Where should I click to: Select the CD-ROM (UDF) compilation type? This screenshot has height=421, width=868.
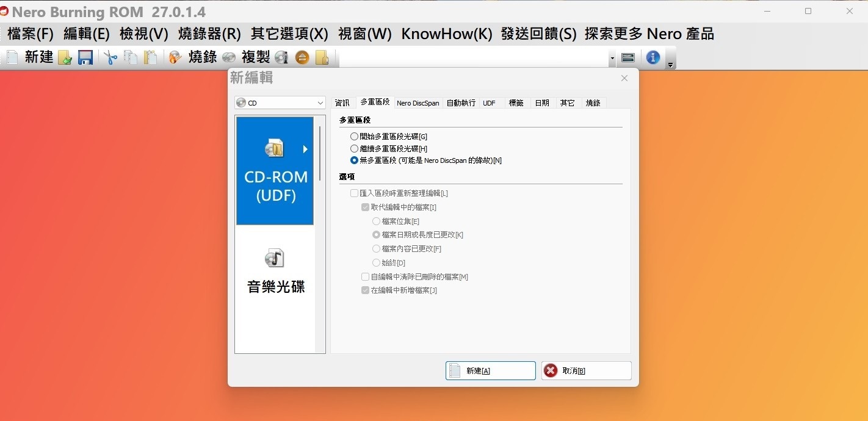(x=275, y=171)
